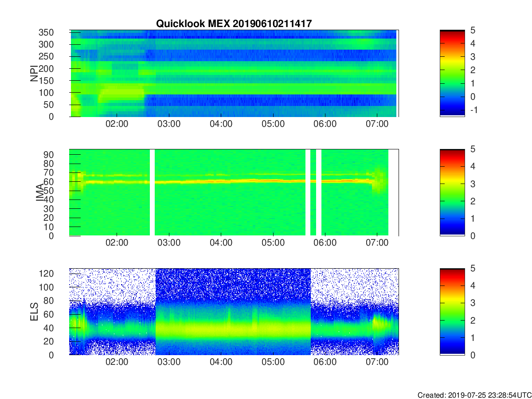Click the NPI panel colorbar
Screen dimensions: 532x399
click(x=452, y=73)
